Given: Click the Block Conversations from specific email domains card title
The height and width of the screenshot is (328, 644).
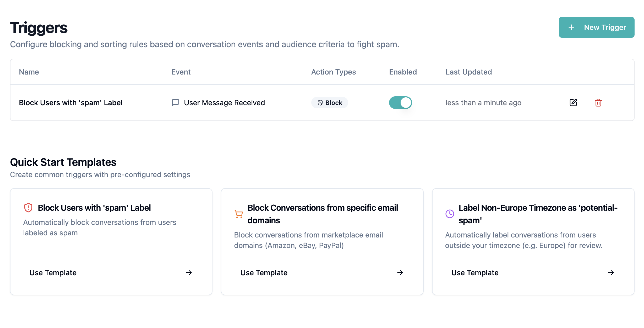Looking at the screenshot, I should click(x=323, y=214).
